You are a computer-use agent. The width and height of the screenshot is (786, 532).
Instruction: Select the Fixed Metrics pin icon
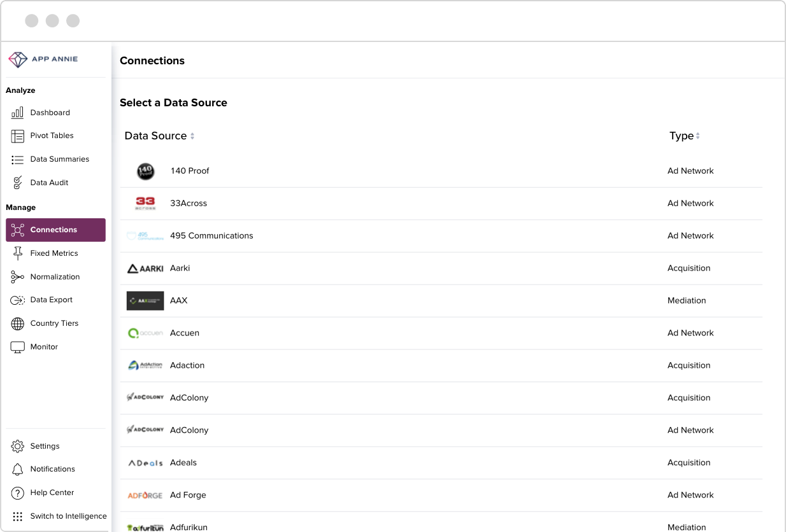tap(18, 253)
